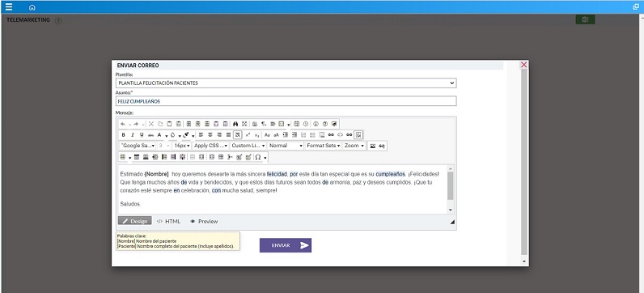Insert a hyperlink with link icon
644x293 pixels.
tap(331, 135)
